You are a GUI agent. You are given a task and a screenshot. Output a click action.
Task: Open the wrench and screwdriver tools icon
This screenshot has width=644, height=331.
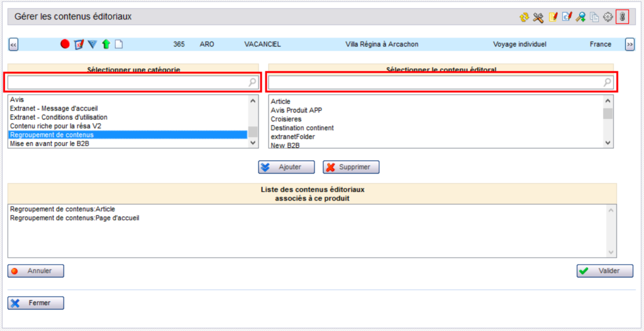[538, 18]
